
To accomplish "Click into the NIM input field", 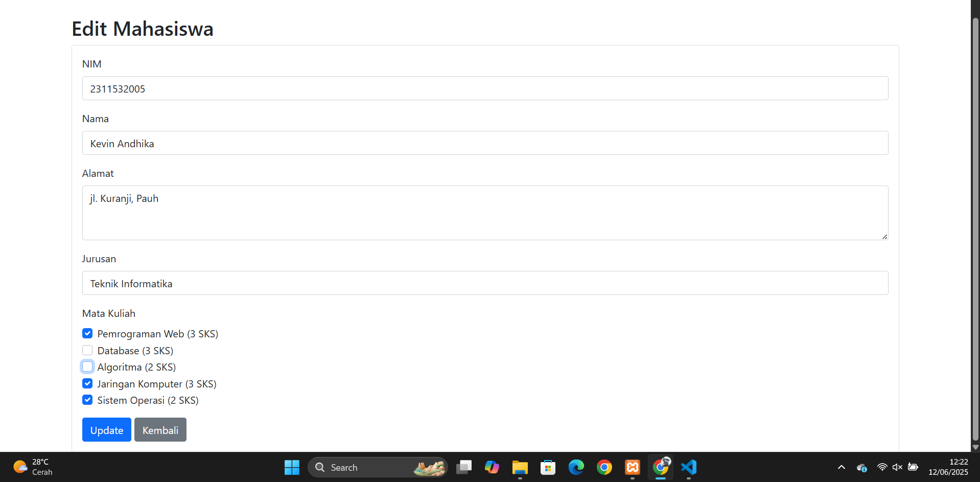I will click(x=485, y=88).
